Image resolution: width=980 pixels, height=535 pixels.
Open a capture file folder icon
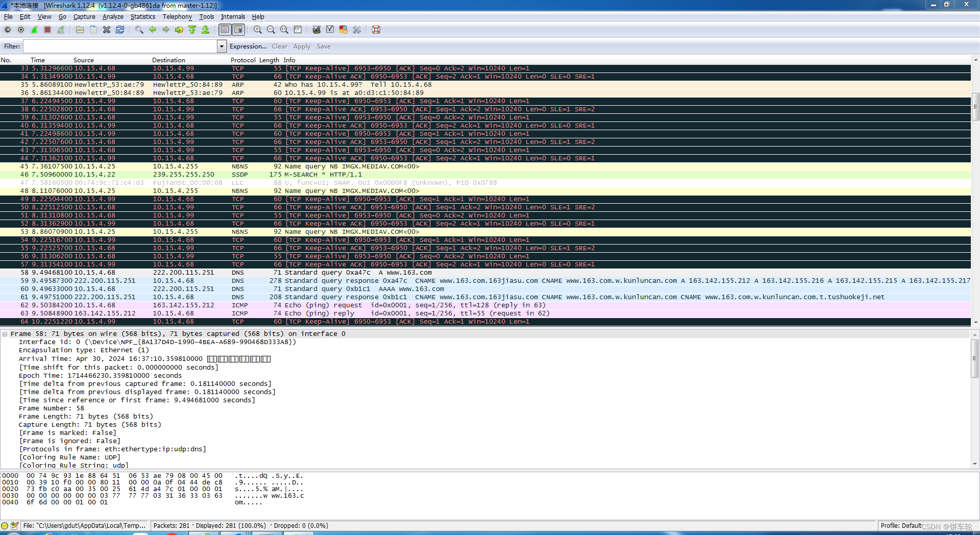pyautogui.click(x=80, y=30)
